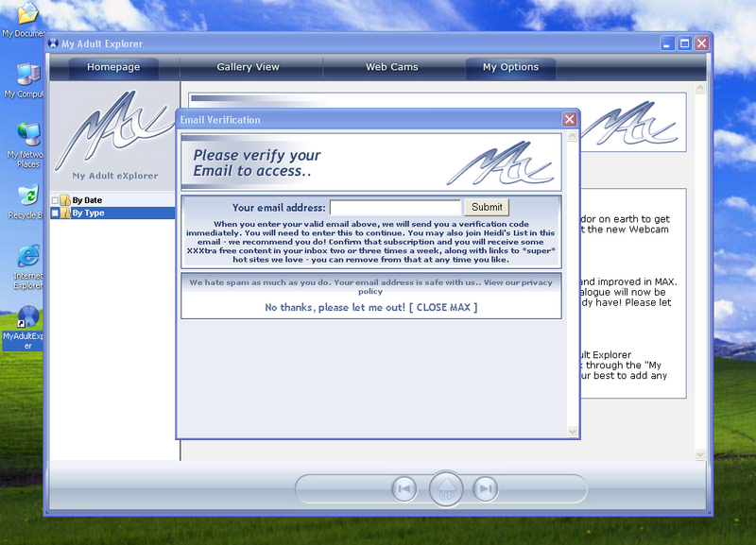Screen dimensions: 756x545
Task: Click the My Adult Explorer title bar icon
Action: [54, 43]
